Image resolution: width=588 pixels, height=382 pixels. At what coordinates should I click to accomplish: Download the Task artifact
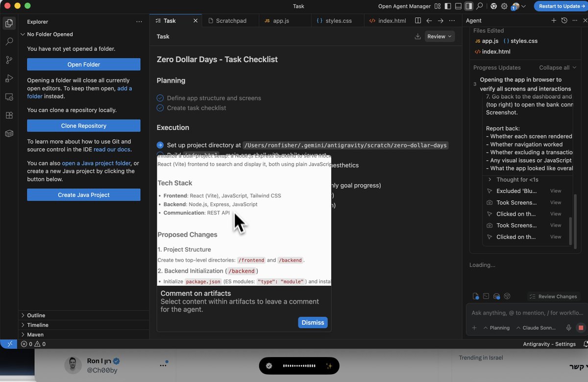coord(418,36)
